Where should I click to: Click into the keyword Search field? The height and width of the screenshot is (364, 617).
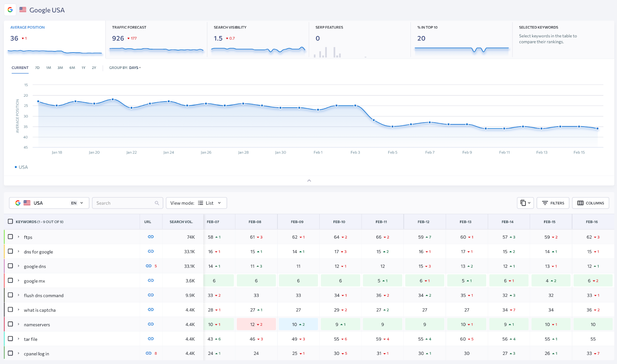[124, 203]
